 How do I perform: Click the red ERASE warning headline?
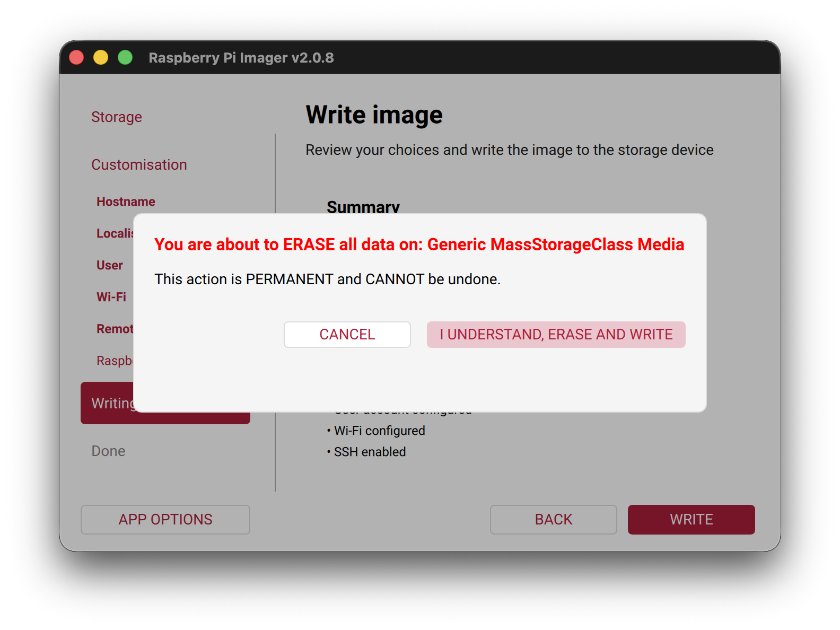pos(419,244)
